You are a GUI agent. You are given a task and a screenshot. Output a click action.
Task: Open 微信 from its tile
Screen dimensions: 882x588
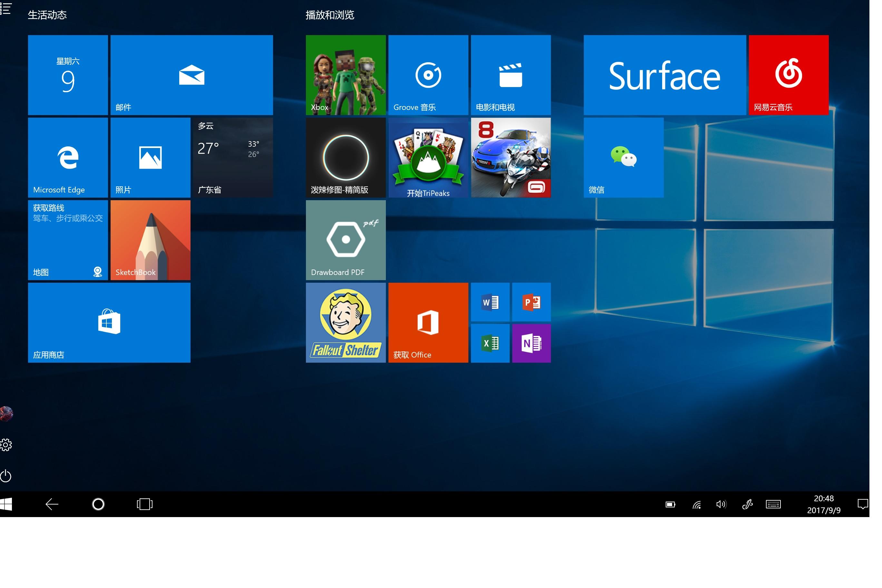tap(623, 158)
